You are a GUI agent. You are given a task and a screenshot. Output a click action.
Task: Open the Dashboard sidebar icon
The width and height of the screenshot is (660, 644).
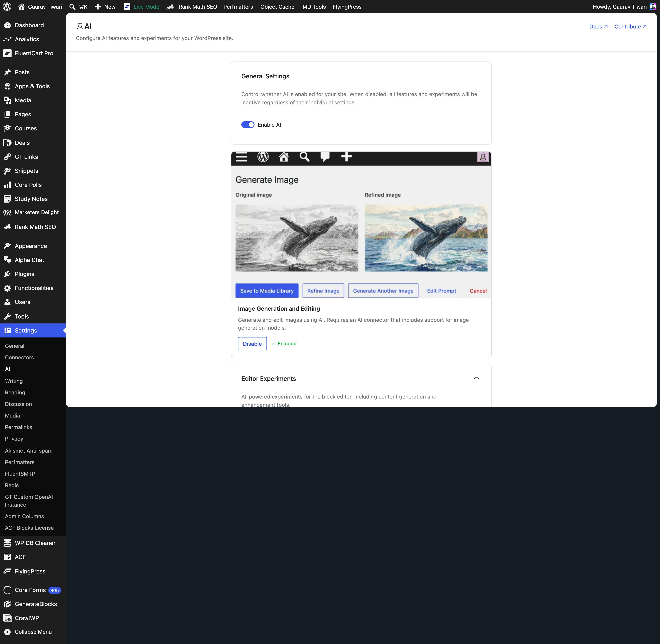click(x=7, y=25)
